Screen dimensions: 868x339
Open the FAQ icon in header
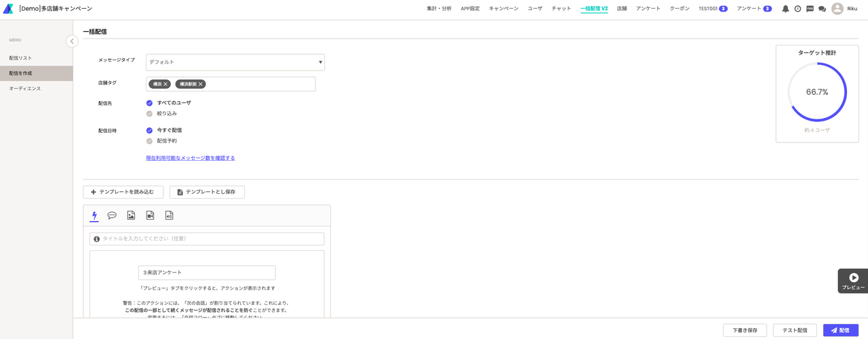(x=810, y=9)
